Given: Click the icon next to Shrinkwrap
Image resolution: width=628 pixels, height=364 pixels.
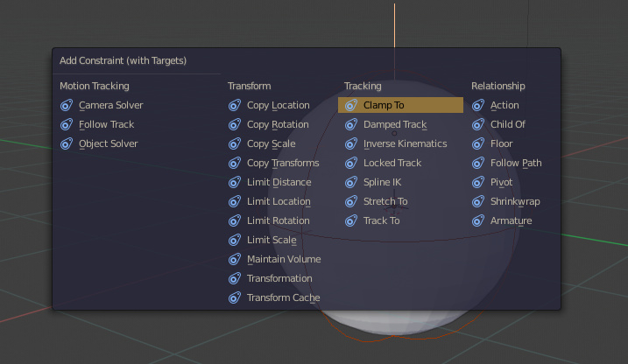Looking at the screenshot, I should click(x=478, y=201).
